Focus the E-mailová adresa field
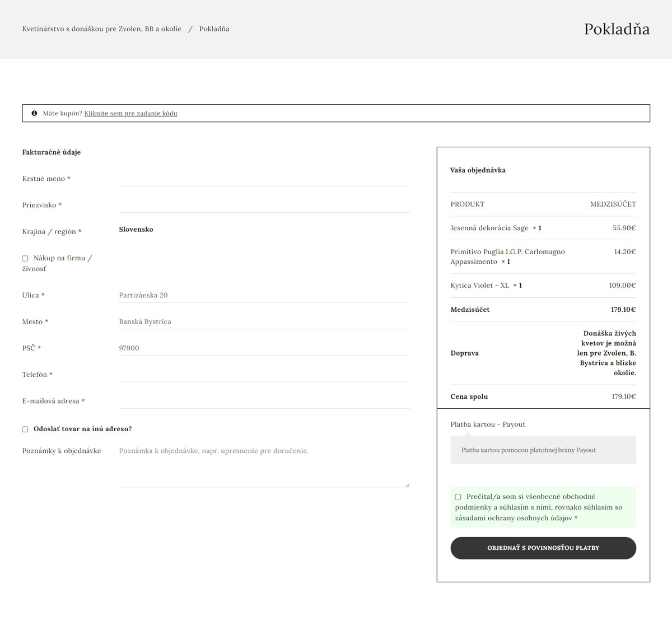Image resolution: width=672 pixels, height=621 pixels. point(264,400)
